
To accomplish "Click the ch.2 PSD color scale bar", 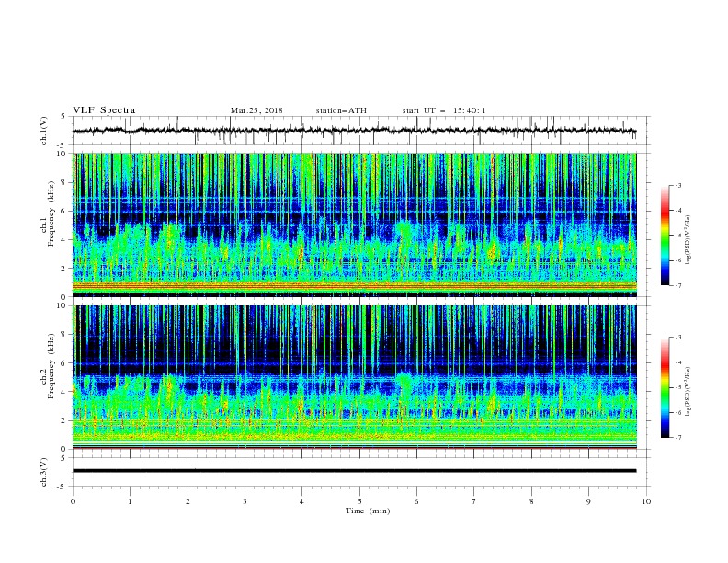I will tap(665, 387).
